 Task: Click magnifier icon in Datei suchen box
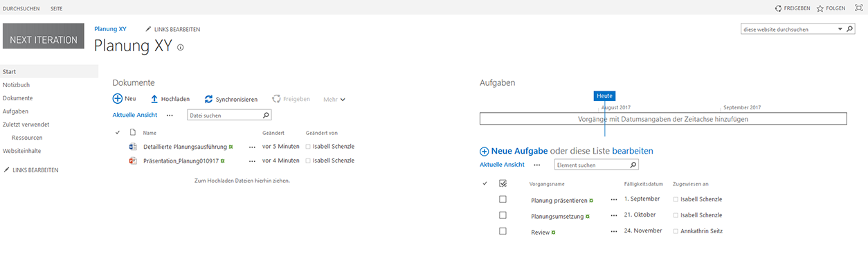coord(266,116)
